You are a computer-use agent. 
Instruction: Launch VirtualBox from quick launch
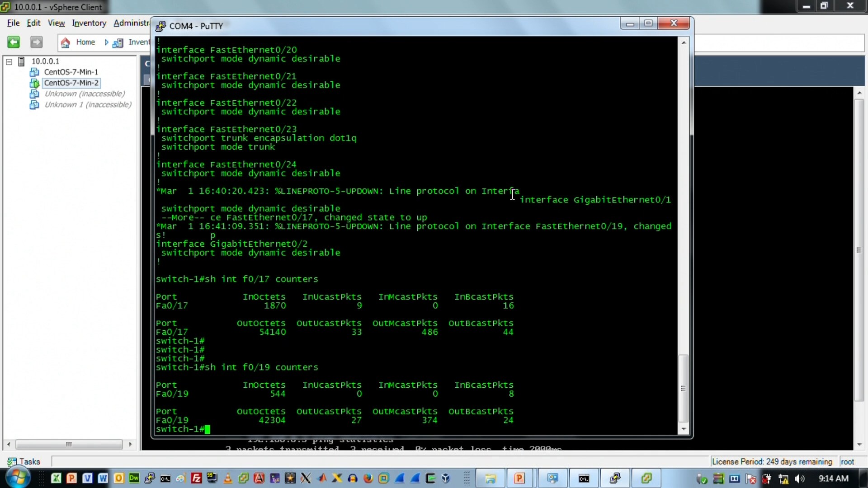(x=446, y=478)
